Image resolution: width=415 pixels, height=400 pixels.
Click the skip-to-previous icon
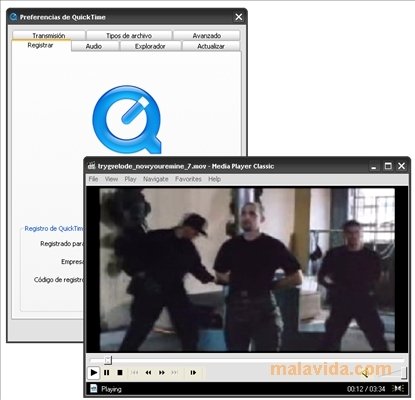(134, 372)
